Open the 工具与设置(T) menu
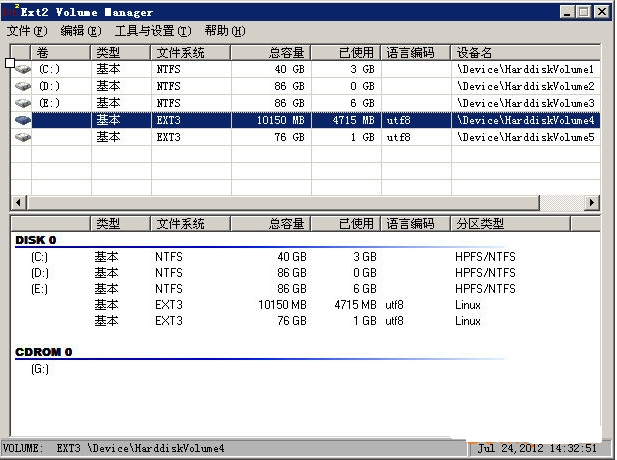 pos(153,31)
